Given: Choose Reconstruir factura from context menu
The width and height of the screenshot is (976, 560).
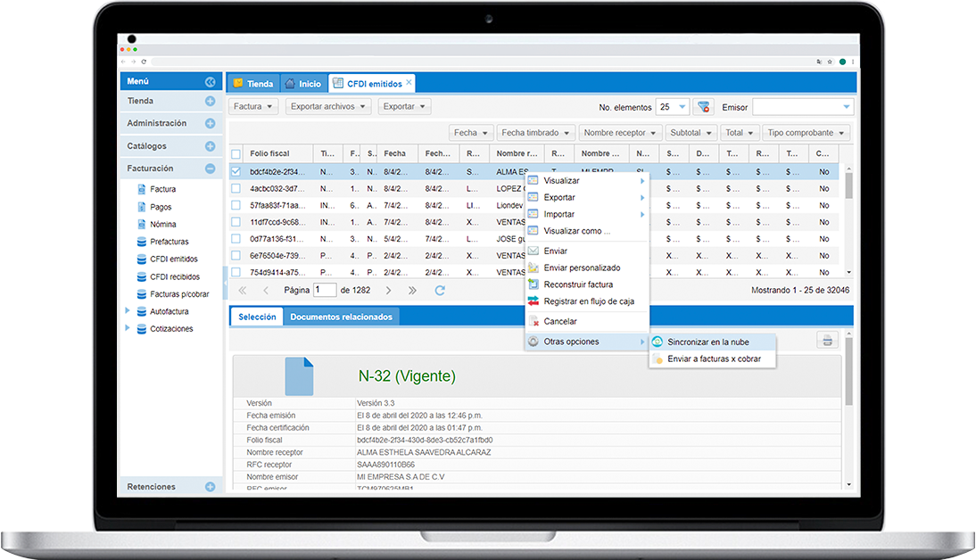Looking at the screenshot, I should [578, 284].
